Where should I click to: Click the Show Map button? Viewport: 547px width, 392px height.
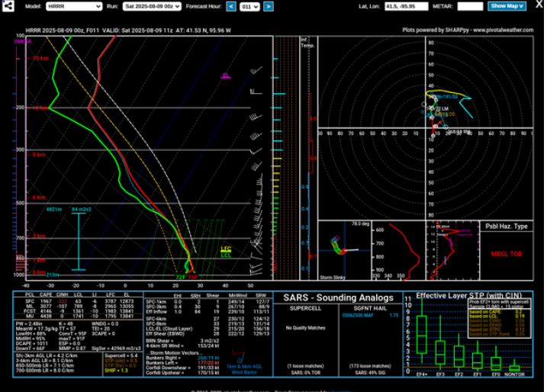pyautogui.click(x=507, y=6)
